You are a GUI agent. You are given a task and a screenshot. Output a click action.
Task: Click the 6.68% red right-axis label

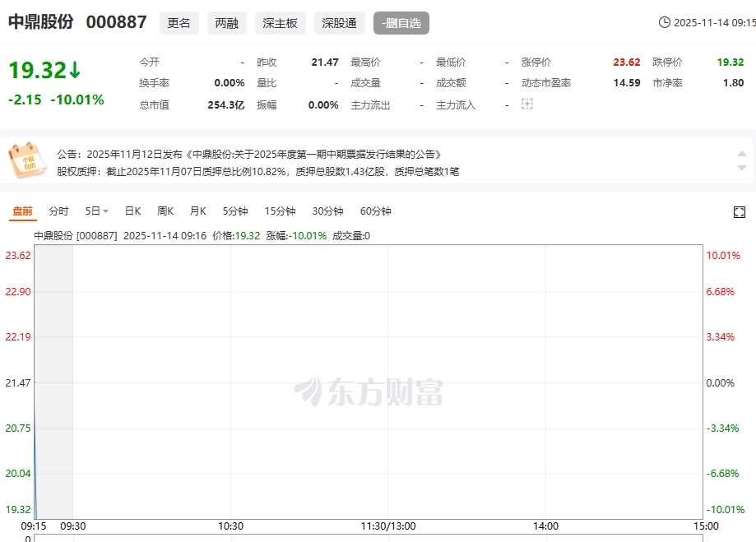click(x=721, y=292)
